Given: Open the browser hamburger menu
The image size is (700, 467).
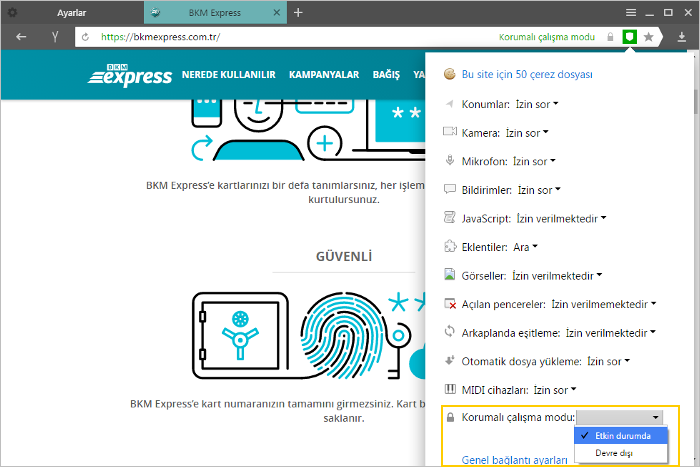Looking at the screenshot, I should [x=631, y=13].
